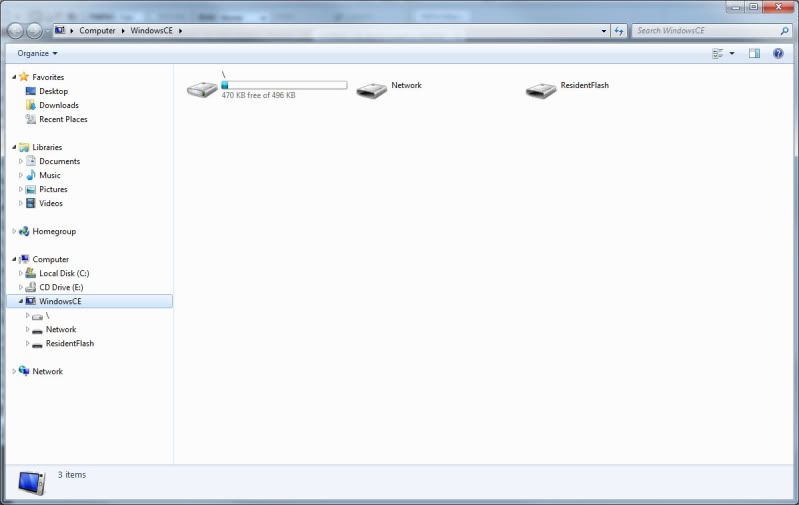The width and height of the screenshot is (799, 505).
Task: Select the ResidentFlash drive icon in main pane
Action: coord(541,91)
